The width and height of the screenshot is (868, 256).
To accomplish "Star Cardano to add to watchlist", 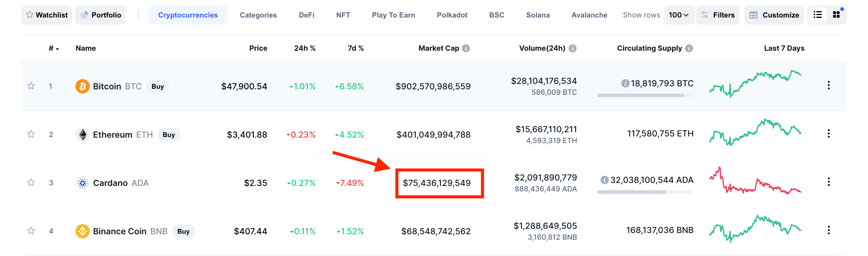I will click(31, 182).
